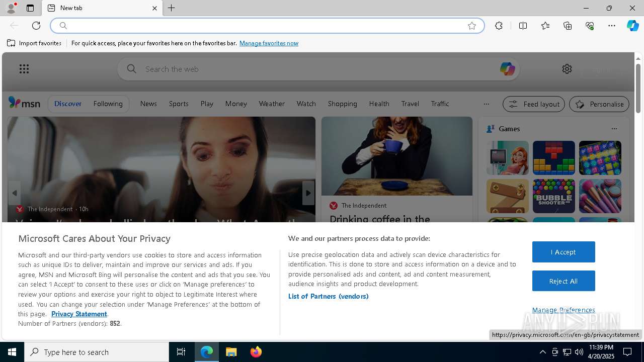The height and width of the screenshot is (362, 644).
Task: Open List of Partners (vendors) link
Action: coord(328,296)
